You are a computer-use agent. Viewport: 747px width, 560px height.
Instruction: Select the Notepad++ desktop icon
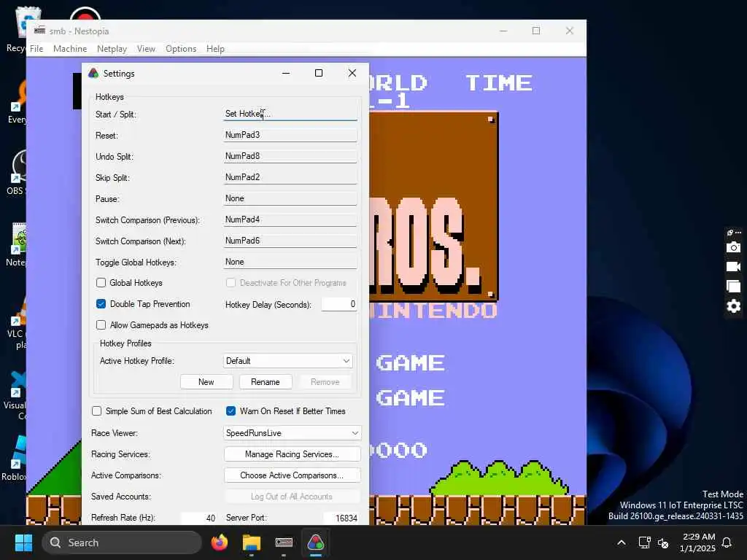(16, 244)
